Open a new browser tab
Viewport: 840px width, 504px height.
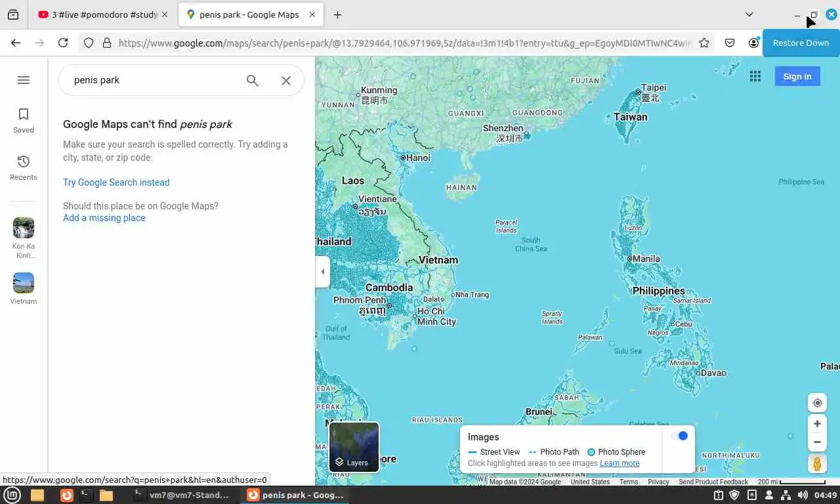pos(337,14)
